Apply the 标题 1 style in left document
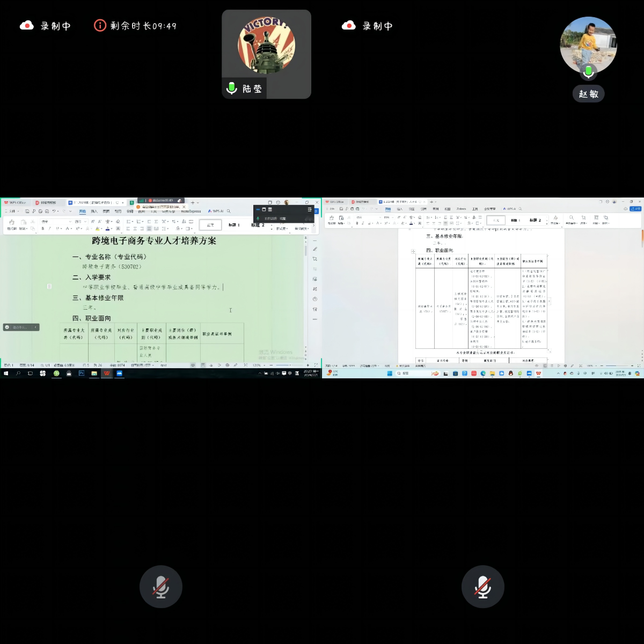The height and width of the screenshot is (644, 644). [234, 225]
